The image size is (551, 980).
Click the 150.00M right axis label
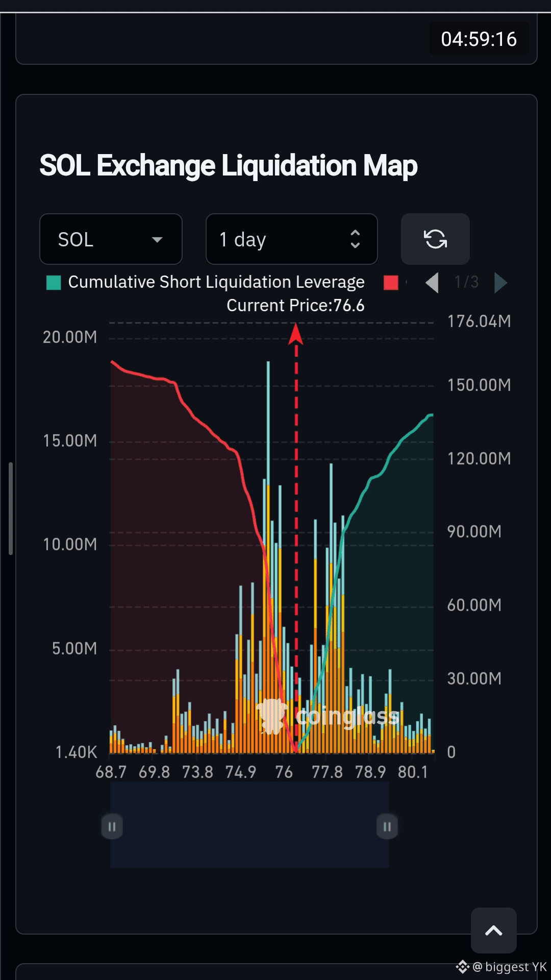click(479, 385)
